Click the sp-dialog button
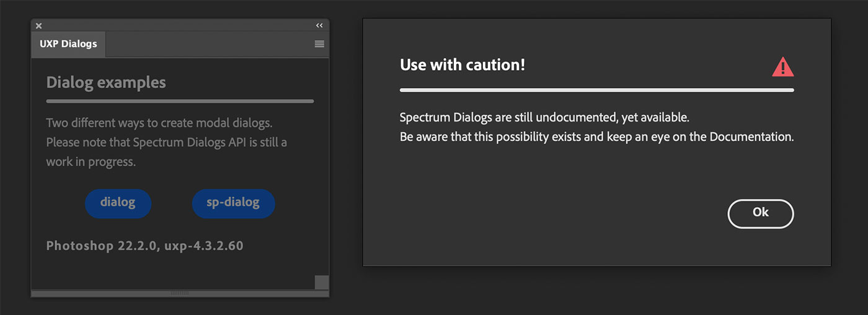This screenshot has height=315, width=868. click(233, 203)
